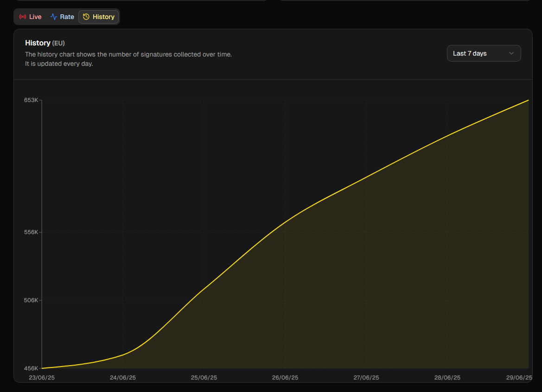Click the 27/06/25 date label
The width and height of the screenshot is (542, 392).
coord(366,378)
